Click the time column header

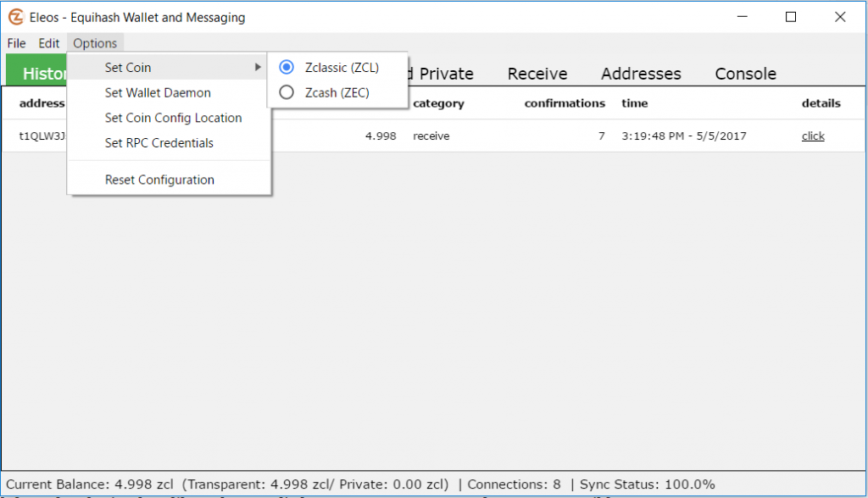click(x=634, y=103)
